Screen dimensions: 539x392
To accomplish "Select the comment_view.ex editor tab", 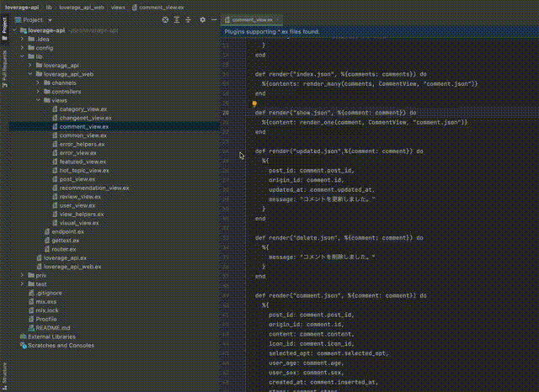I will [252, 20].
